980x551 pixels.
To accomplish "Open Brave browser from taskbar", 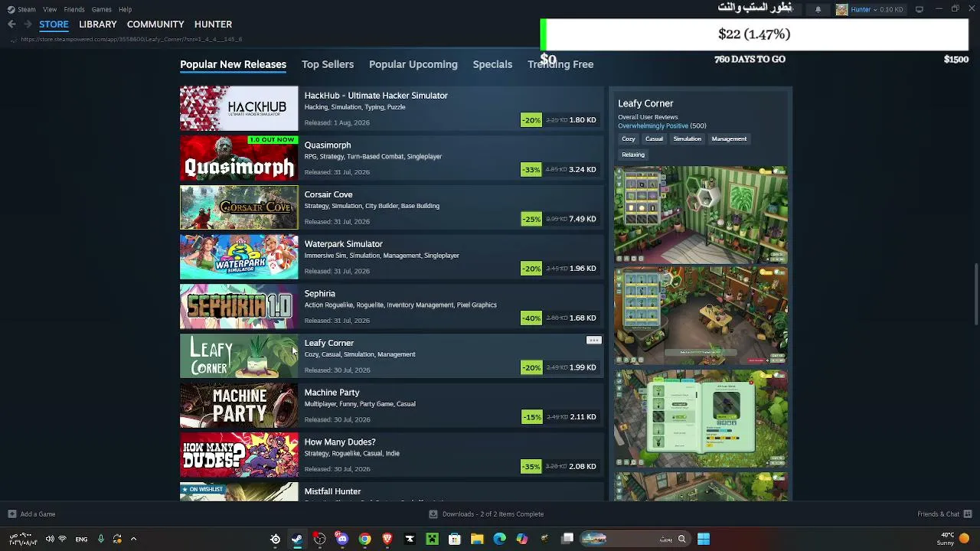I will click(x=387, y=539).
